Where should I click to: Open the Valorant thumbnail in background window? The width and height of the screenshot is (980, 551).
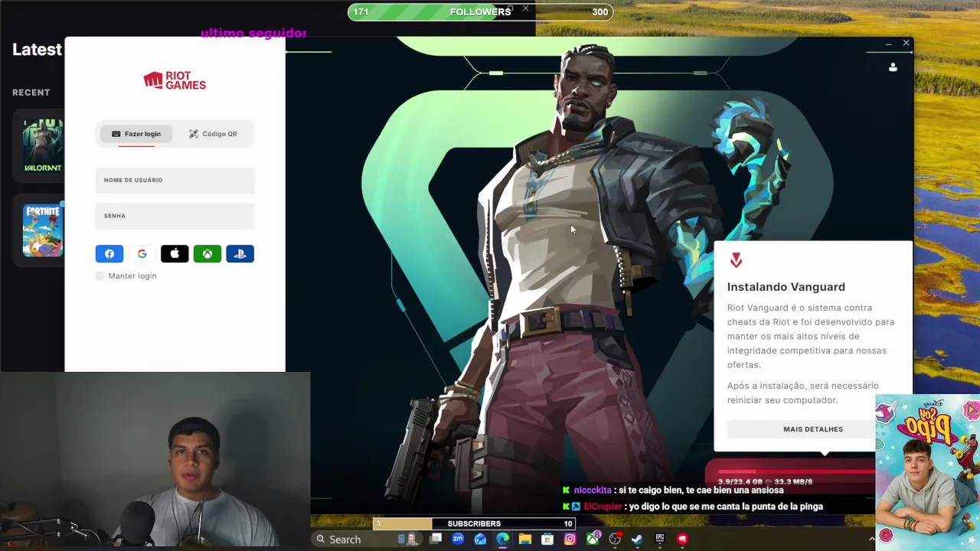coord(43,146)
